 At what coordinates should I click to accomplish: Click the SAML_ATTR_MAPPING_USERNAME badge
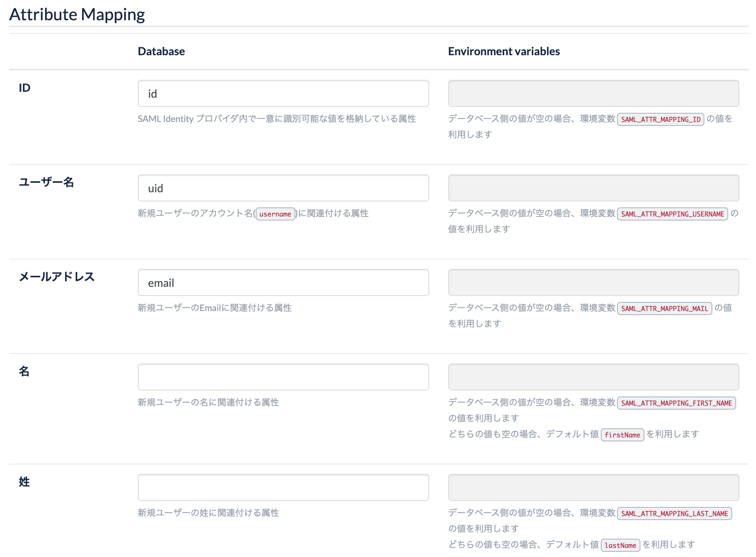pos(672,214)
